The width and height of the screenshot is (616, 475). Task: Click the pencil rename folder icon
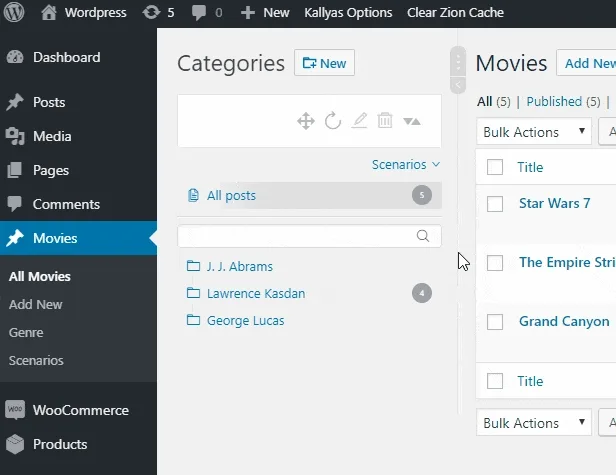tap(359, 121)
